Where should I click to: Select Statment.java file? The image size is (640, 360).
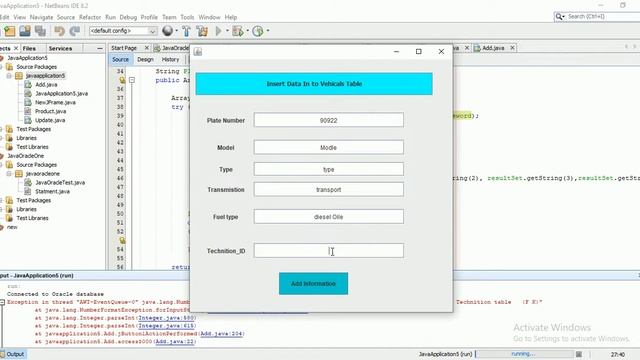pos(52,191)
